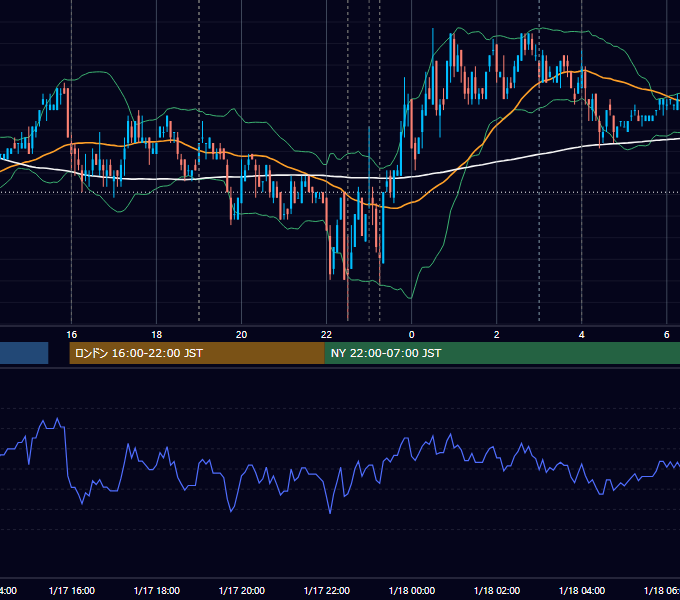Screen dimensions: 680x600
Task: Click the 1/17 22:00 time label
Action: click(327, 590)
